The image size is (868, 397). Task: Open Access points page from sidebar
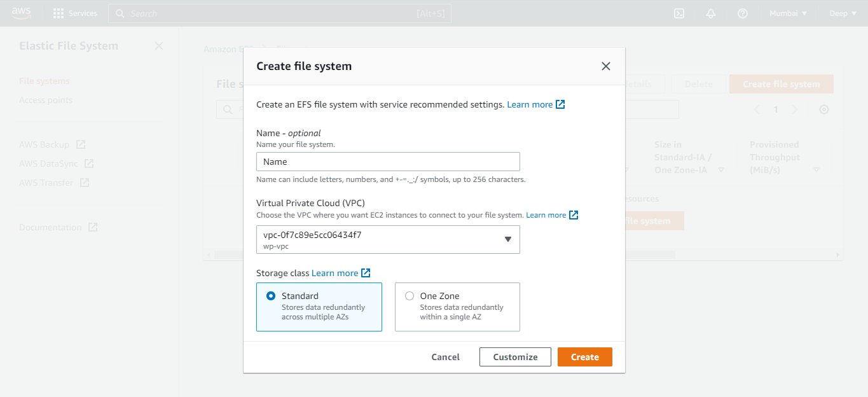46,100
